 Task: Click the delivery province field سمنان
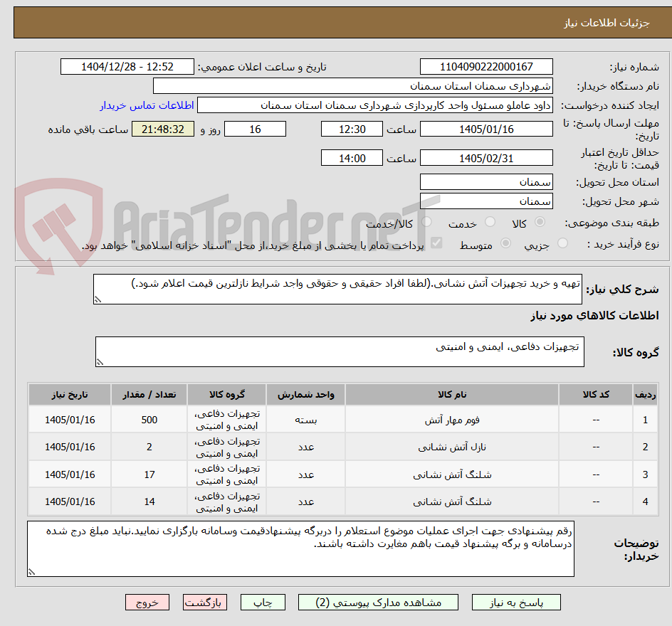(486, 182)
